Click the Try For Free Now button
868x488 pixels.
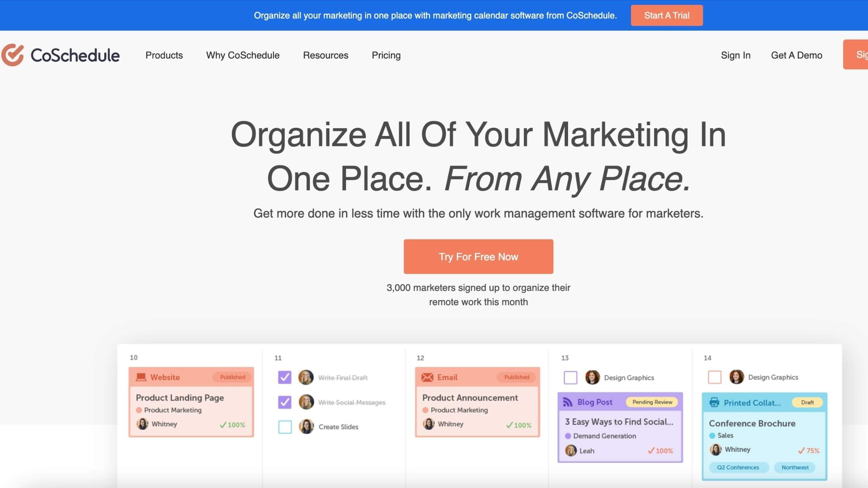click(x=479, y=256)
